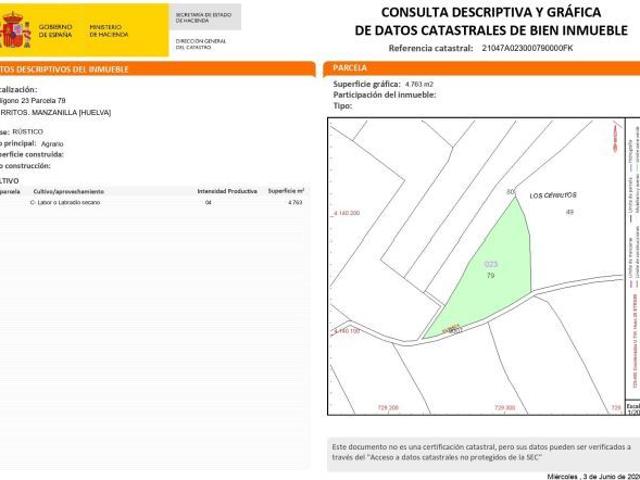Click the north arrow symbol on the map
Image resolution: width=640 pixels, height=480 pixels.
click(616, 137)
